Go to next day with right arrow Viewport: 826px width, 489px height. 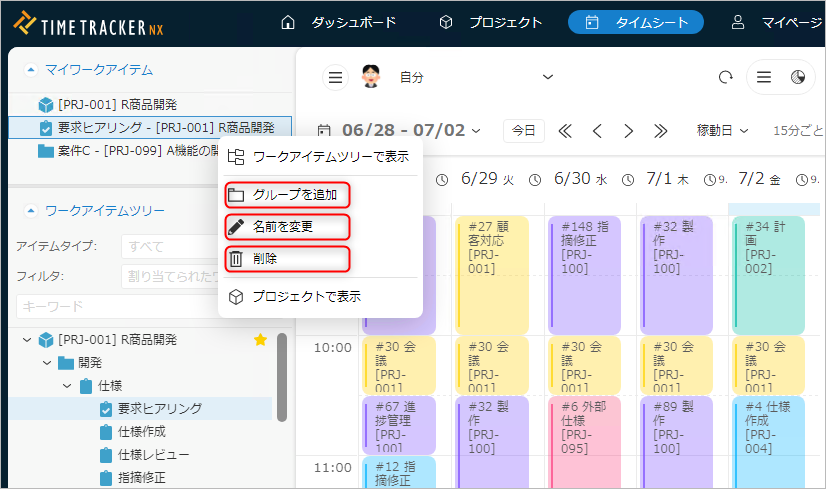point(628,131)
